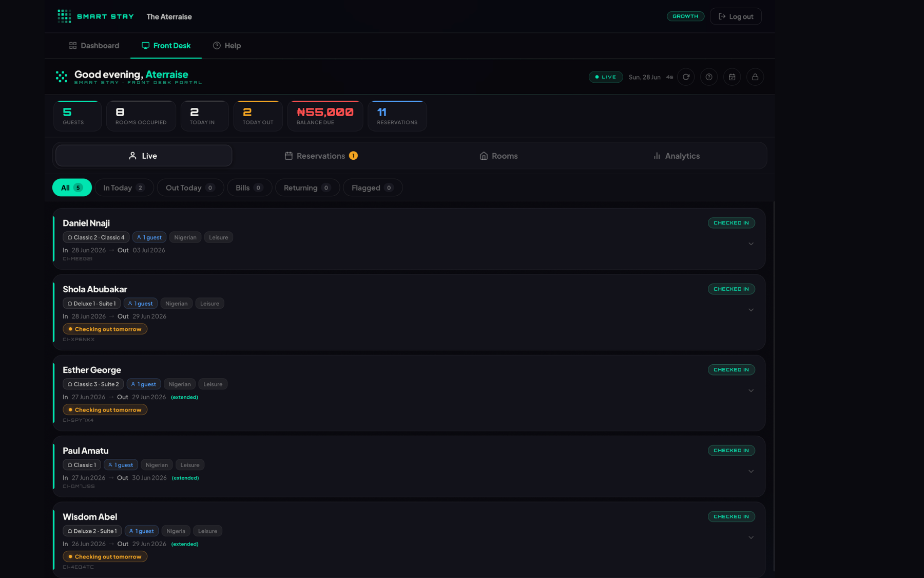The height and width of the screenshot is (578, 924).
Task: Filter by Returning guests
Action: point(307,188)
